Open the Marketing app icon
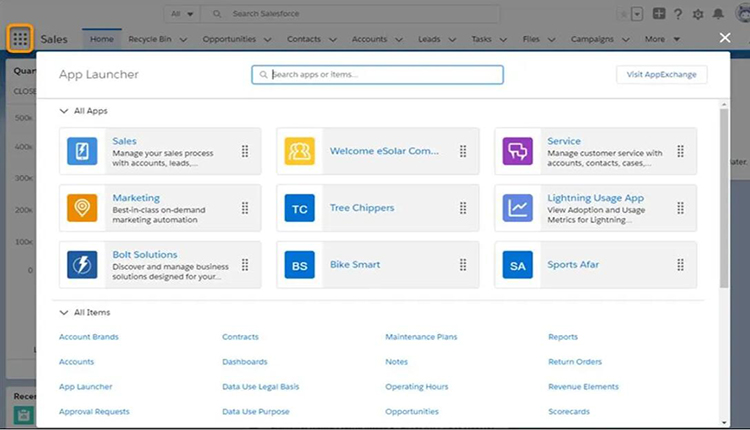The height and width of the screenshot is (430, 750). coord(82,208)
